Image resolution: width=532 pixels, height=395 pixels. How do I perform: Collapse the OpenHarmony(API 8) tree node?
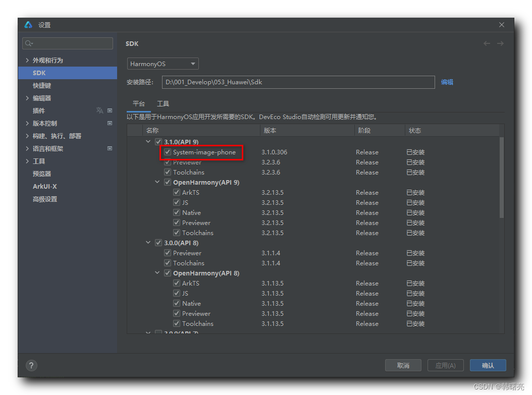coord(157,272)
